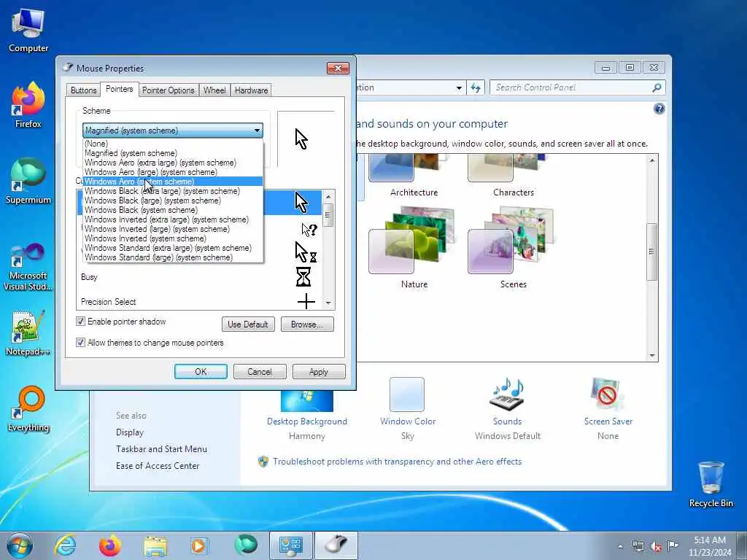
Task: Show hidden system tray icons
Action: 620,546
